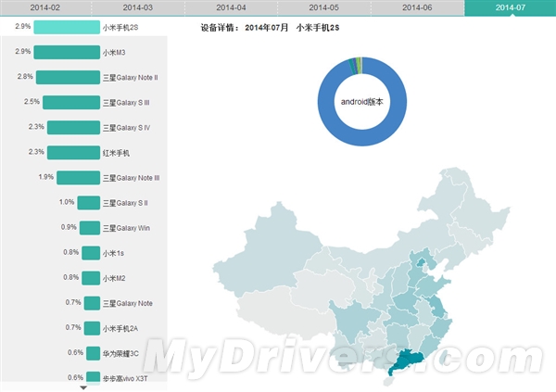Select Hainan island on the map
Viewport: 556px width, 392px height.
click(x=389, y=382)
